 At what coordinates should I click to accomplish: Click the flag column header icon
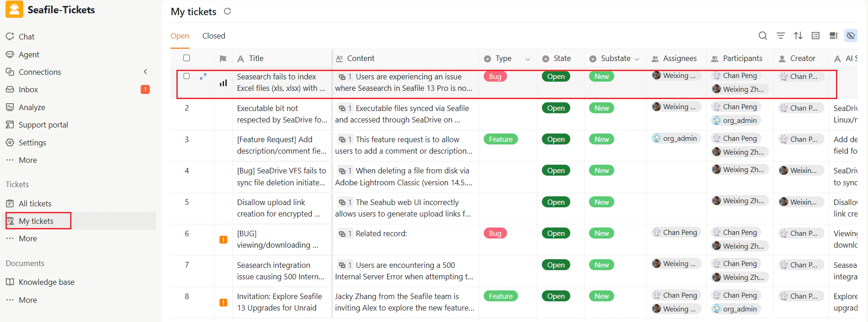point(223,59)
